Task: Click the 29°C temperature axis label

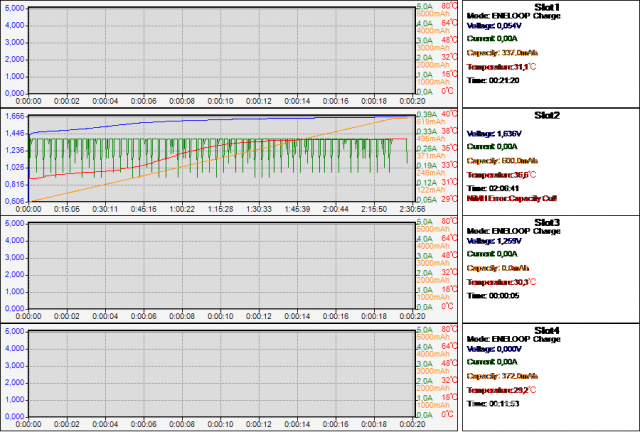Action: point(449,199)
